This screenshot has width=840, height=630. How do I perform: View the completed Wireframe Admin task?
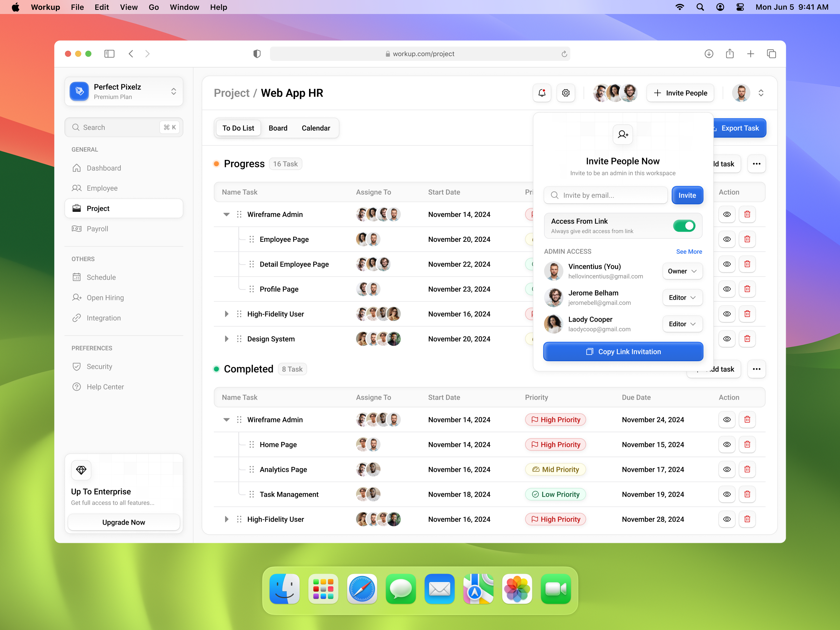(727, 420)
